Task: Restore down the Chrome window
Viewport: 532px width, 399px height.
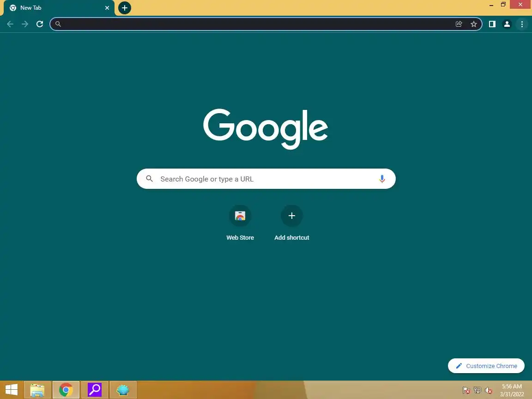Action: [x=503, y=5]
